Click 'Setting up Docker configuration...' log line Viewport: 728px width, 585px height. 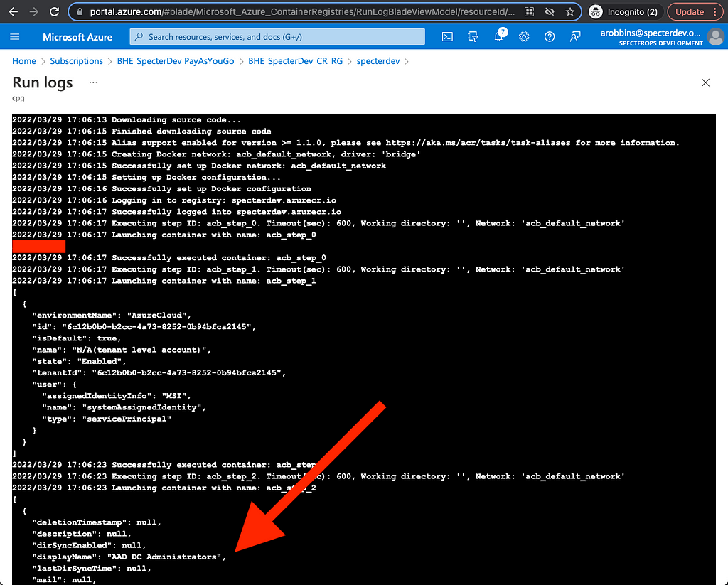tap(146, 178)
